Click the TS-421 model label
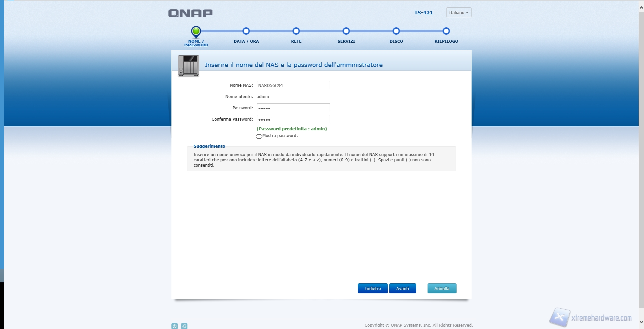The width and height of the screenshot is (644, 329). click(424, 13)
